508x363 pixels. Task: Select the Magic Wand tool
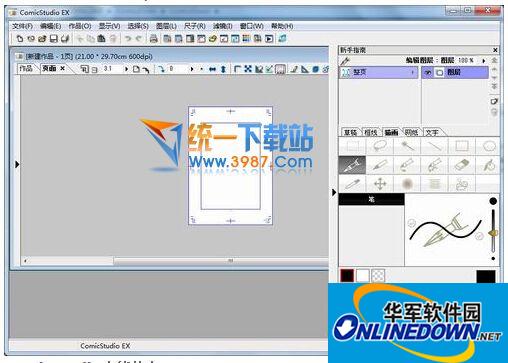tap(407, 146)
